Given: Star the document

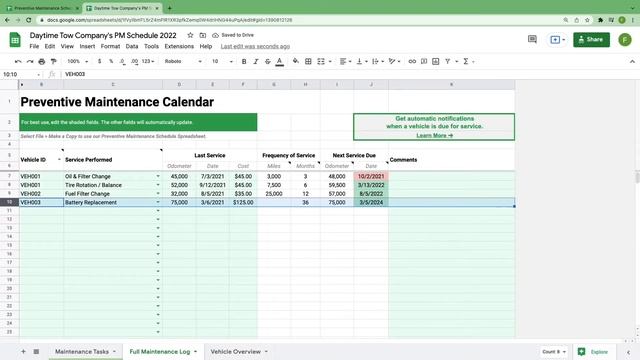Looking at the screenshot, I should [190, 35].
